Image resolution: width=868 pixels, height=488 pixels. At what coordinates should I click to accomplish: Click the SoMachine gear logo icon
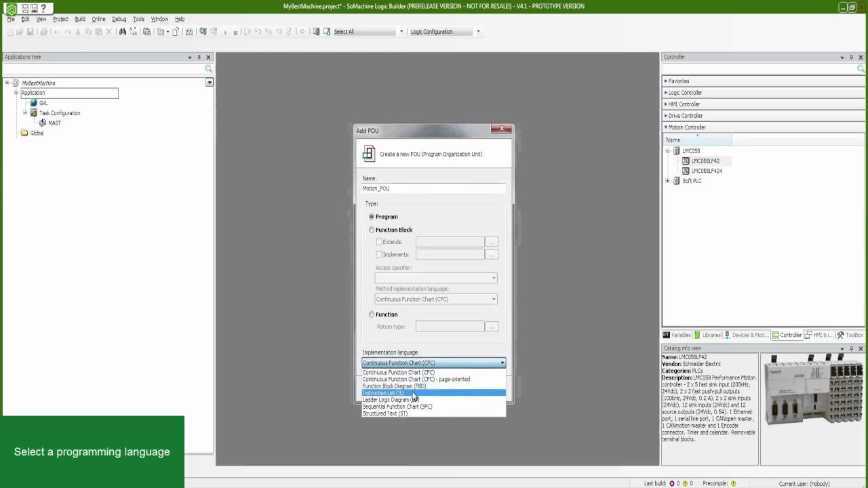point(11,9)
